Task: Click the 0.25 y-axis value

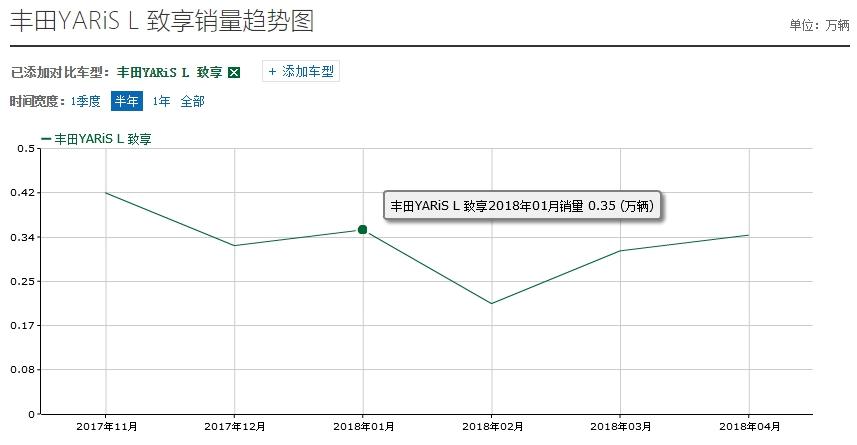Action: (22, 281)
